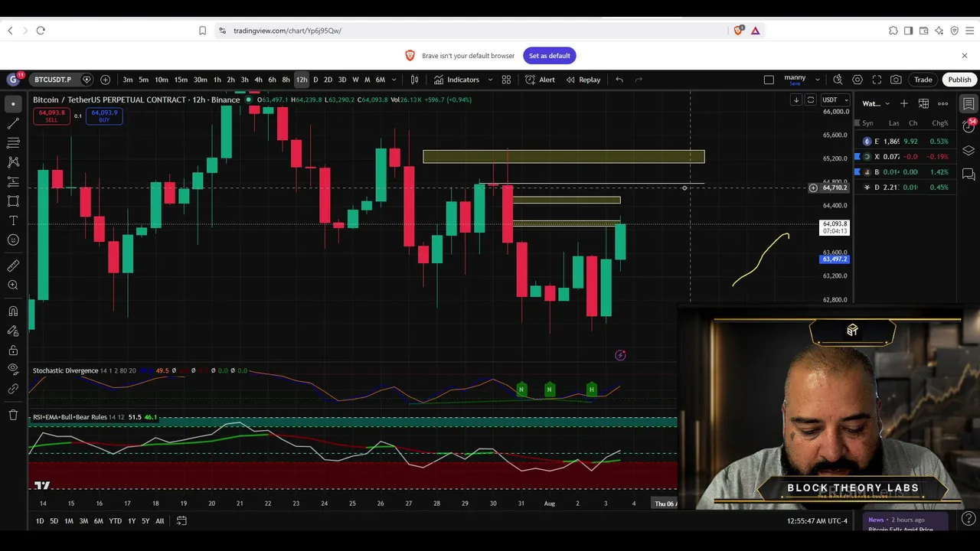Toggle the watchlist sidebar panel icon
Screen dimensions: 980x551
[969, 103]
